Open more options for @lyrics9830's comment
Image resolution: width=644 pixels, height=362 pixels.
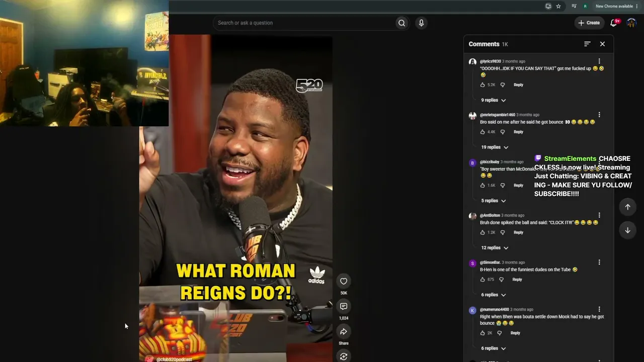pyautogui.click(x=599, y=61)
